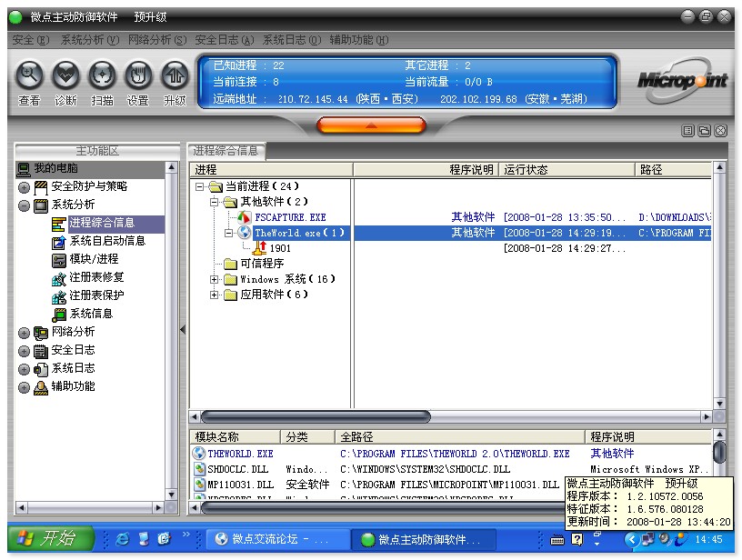Viewport: 742px width, 560px height.
Task: Click the orange panel collapse arrow button
Action: [371, 125]
